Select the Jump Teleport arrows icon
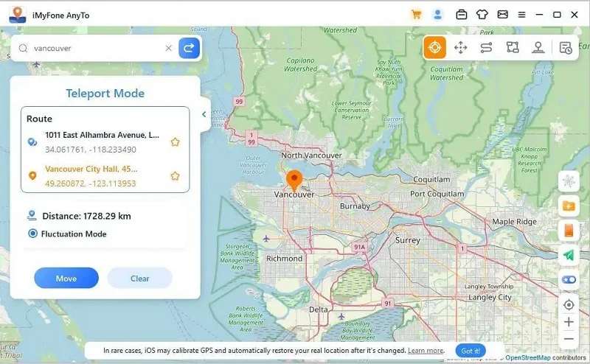 (x=460, y=48)
